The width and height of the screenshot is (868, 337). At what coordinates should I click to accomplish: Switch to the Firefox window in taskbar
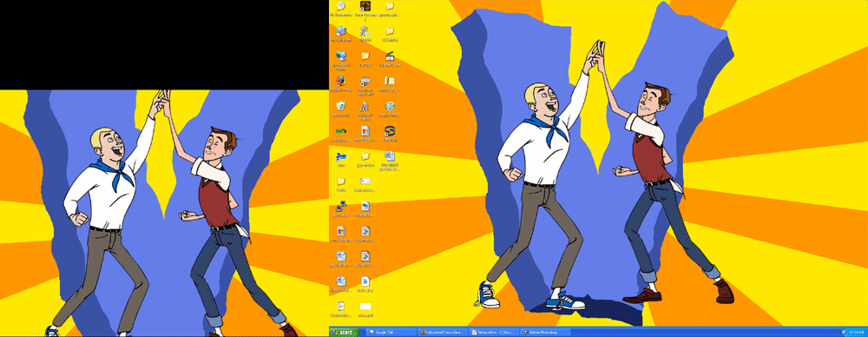coord(443,332)
